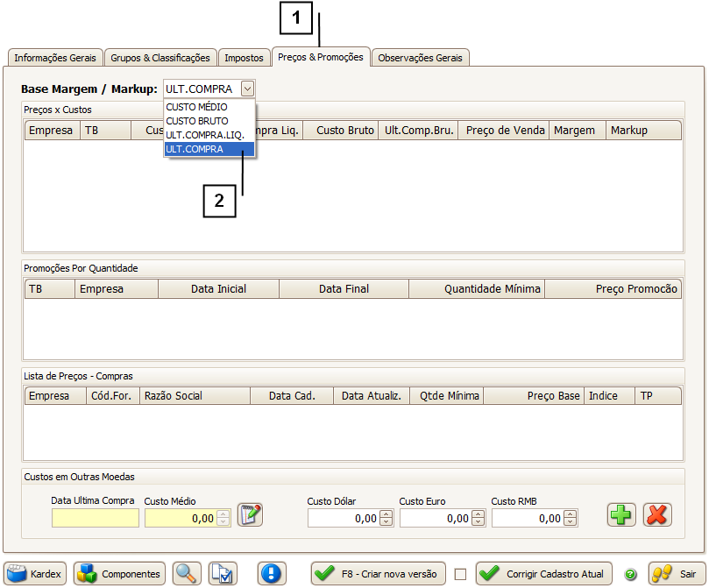Click the document checkmark icon button
This screenshot has height=588, width=709.
coord(223,574)
